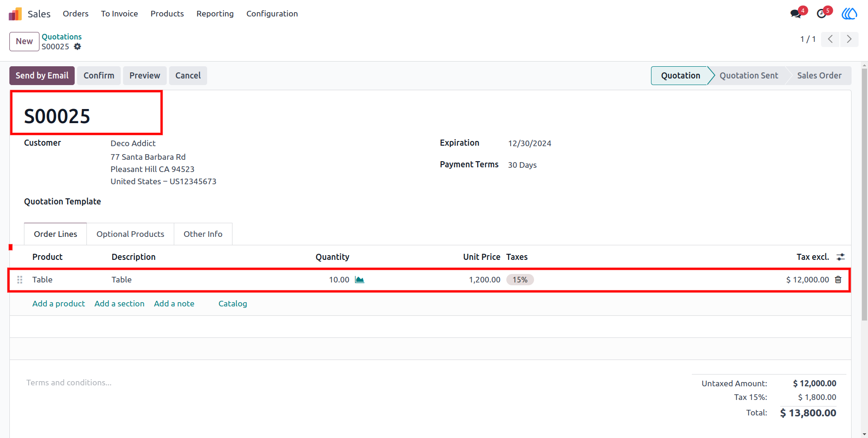The height and width of the screenshot is (438, 868).
Task: Click the Quotations breadcrumb link
Action: point(62,37)
